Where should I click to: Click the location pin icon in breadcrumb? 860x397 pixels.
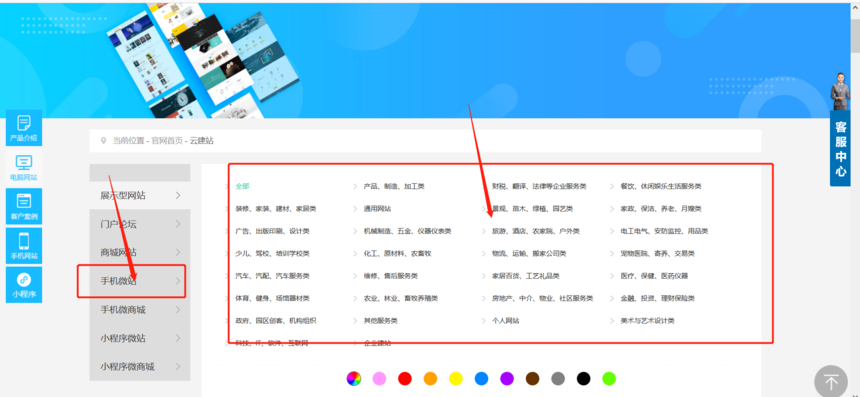click(x=103, y=141)
